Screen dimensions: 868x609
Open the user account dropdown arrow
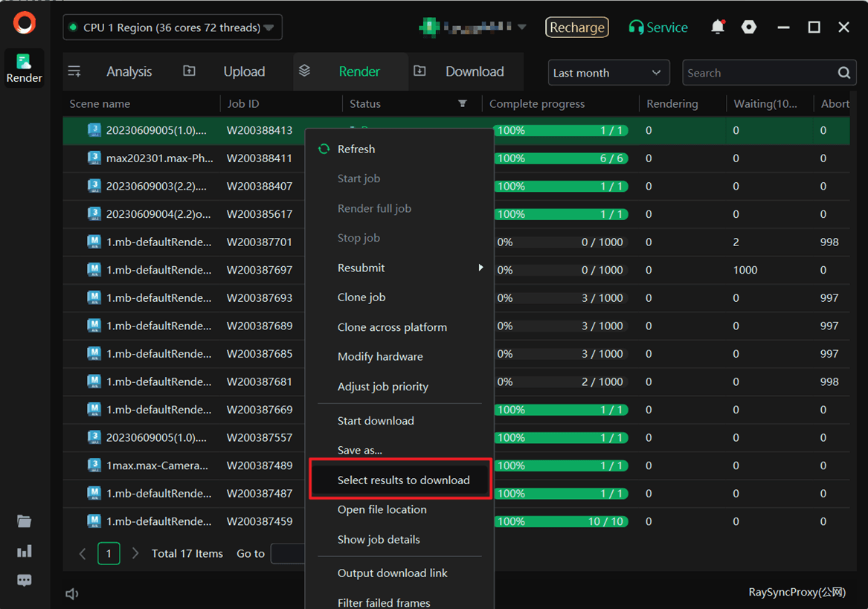[x=521, y=28]
